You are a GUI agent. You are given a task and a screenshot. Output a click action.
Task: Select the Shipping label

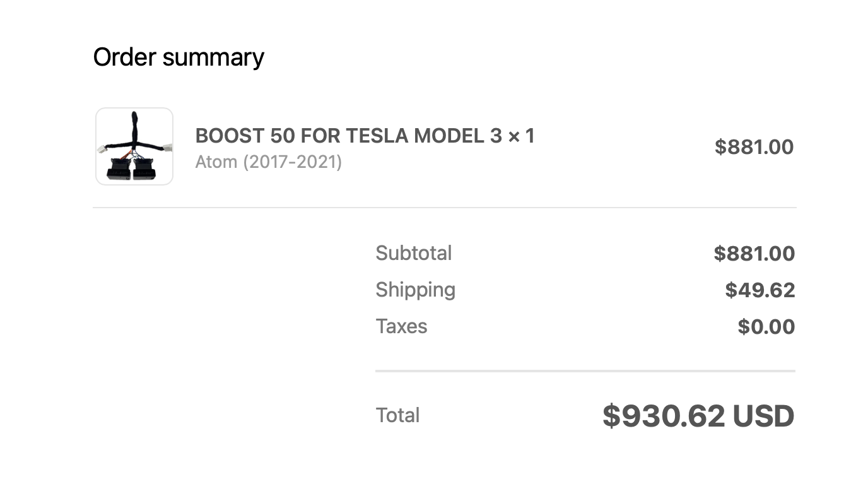coord(416,290)
